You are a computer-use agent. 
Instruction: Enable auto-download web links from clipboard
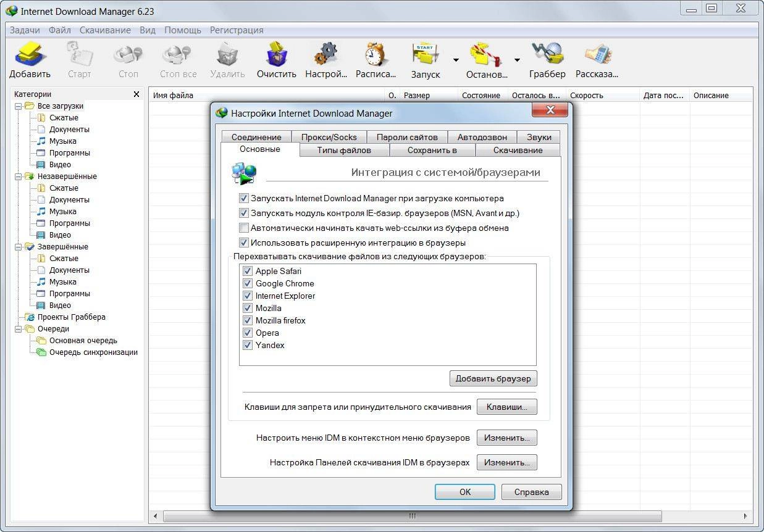243,228
